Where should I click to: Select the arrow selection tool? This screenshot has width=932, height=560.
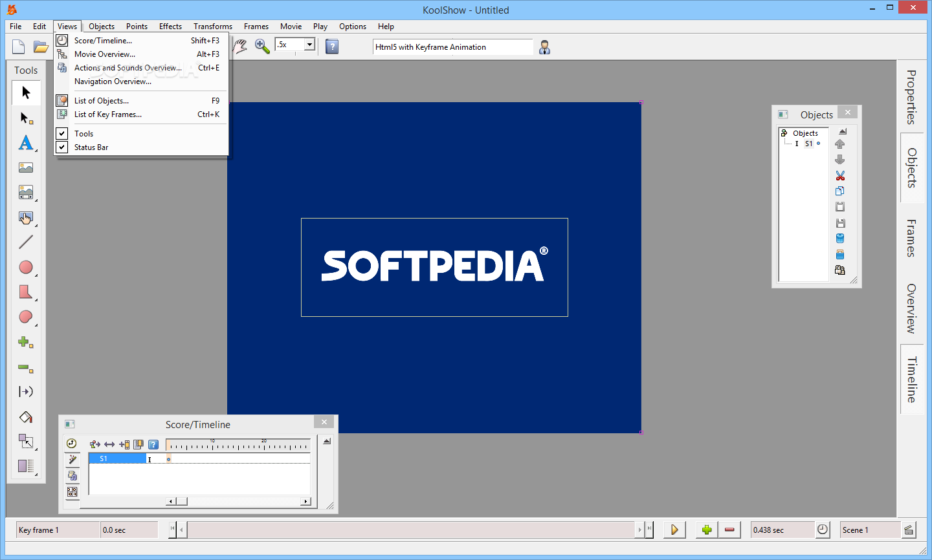pos(26,92)
